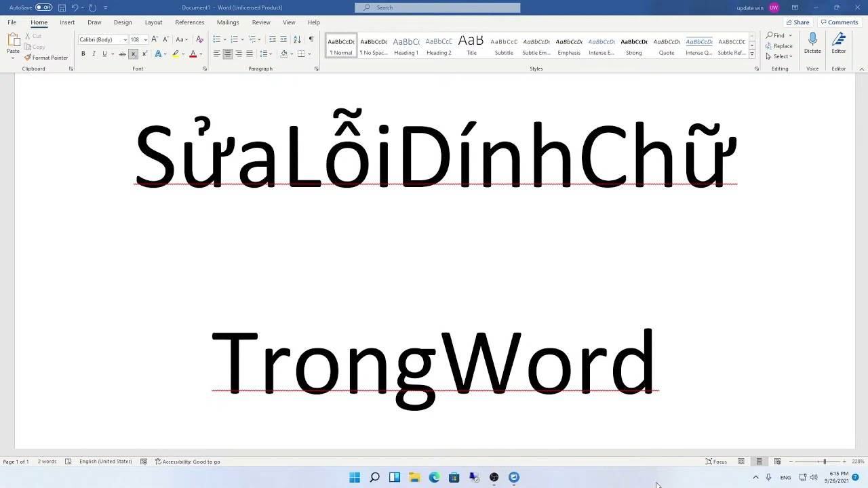Align text left
This screenshot has width=868, height=488.
(x=216, y=54)
